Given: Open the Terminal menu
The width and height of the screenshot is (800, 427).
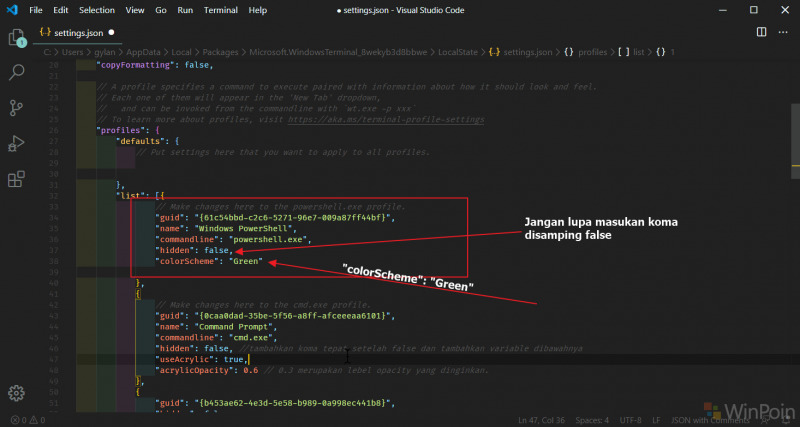Looking at the screenshot, I should click(x=220, y=10).
